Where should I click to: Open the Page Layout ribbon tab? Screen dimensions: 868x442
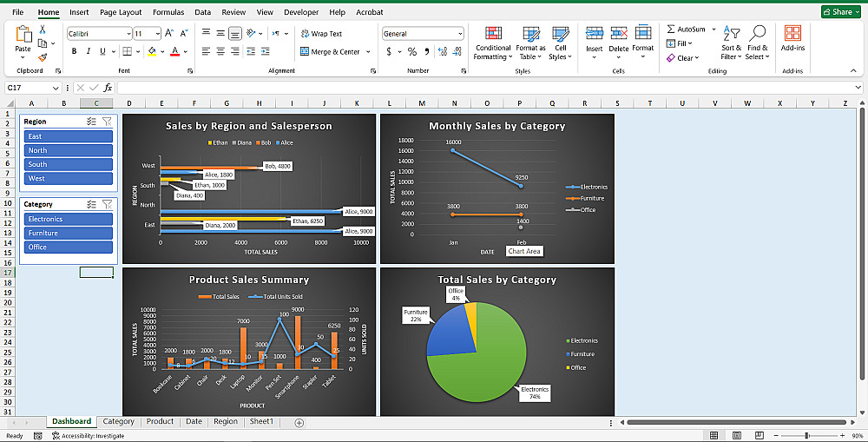pyautogui.click(x=121, y=12)
